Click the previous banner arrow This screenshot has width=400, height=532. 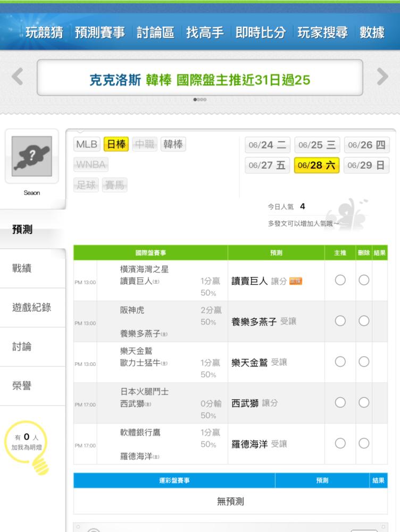18,76
